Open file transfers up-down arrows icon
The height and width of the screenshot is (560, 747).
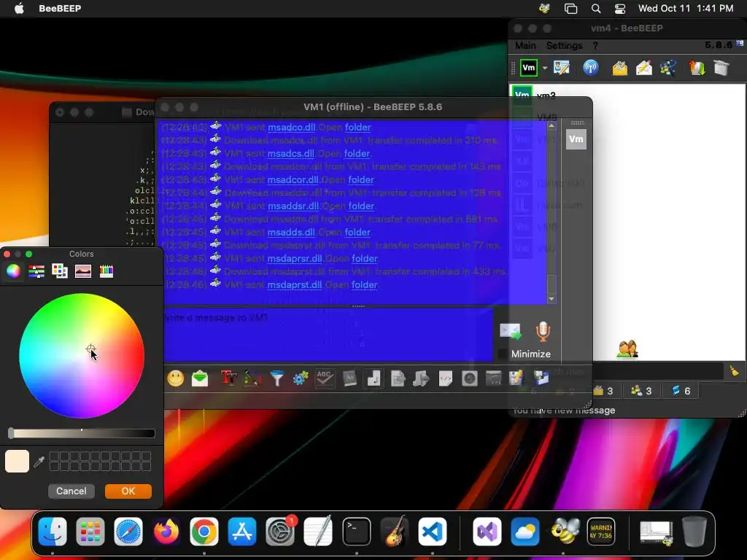coord(697,68)
